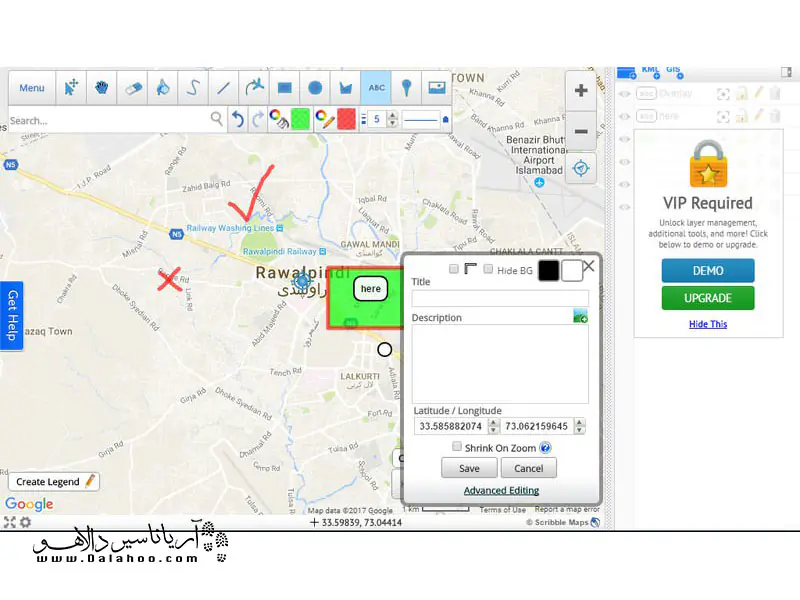Click the locate my position button
Screen dimensions: 800x600
581,168
